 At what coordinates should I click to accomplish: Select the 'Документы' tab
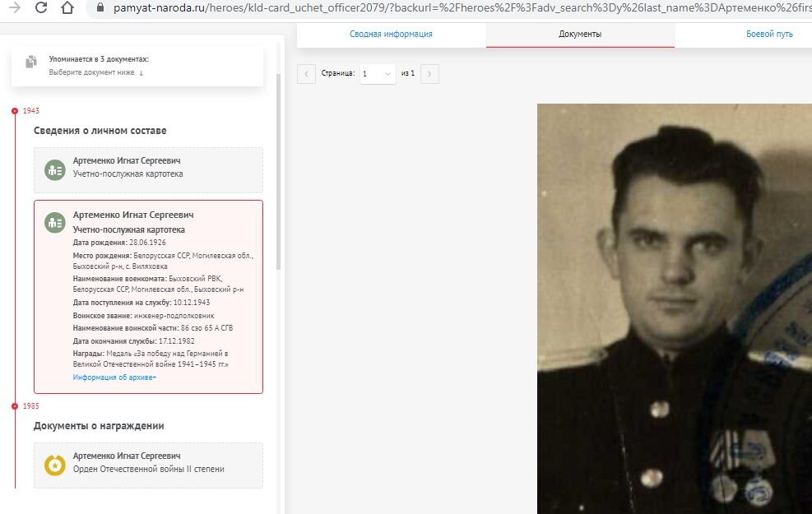click(x=580, y=35)
